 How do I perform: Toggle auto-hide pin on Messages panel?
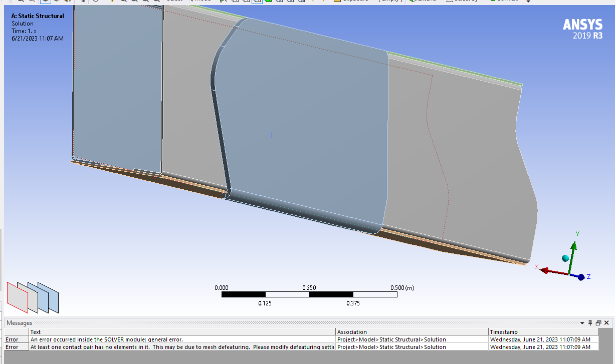click(x=590, y=323)
